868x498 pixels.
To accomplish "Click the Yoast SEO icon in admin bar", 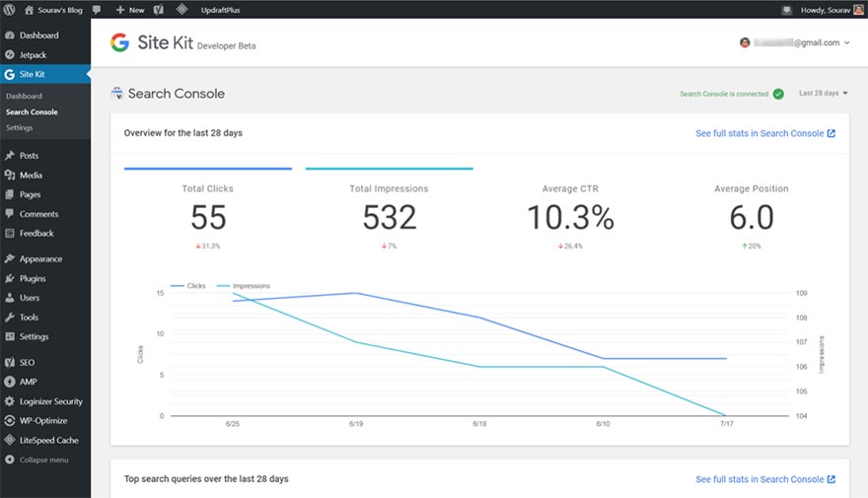I will [159, 10].
